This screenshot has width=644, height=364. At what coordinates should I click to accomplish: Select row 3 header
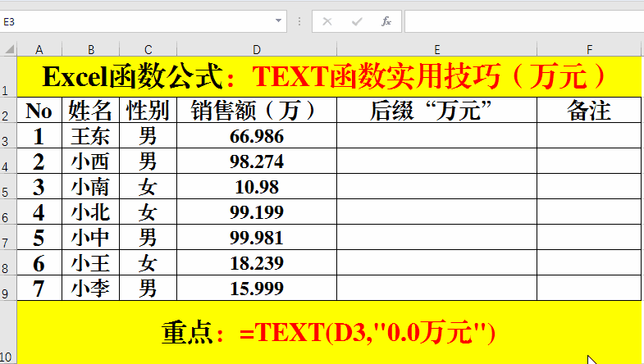(8, 135)
